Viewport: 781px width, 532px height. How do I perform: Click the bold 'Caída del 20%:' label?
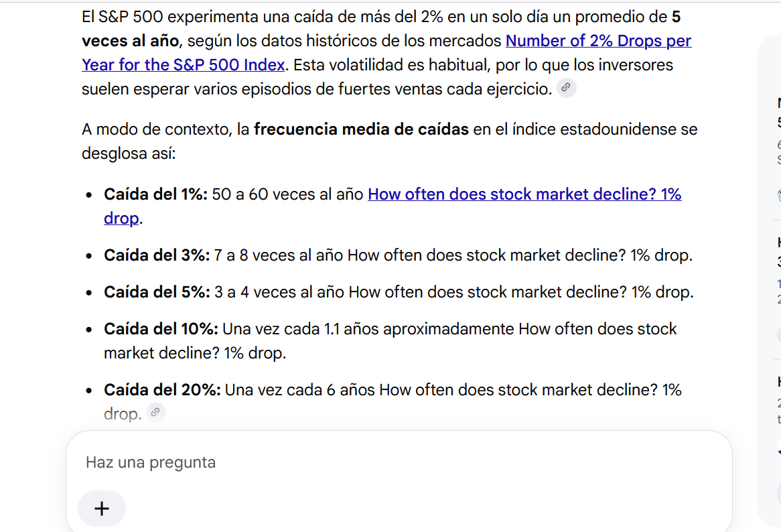click(162, 389)
